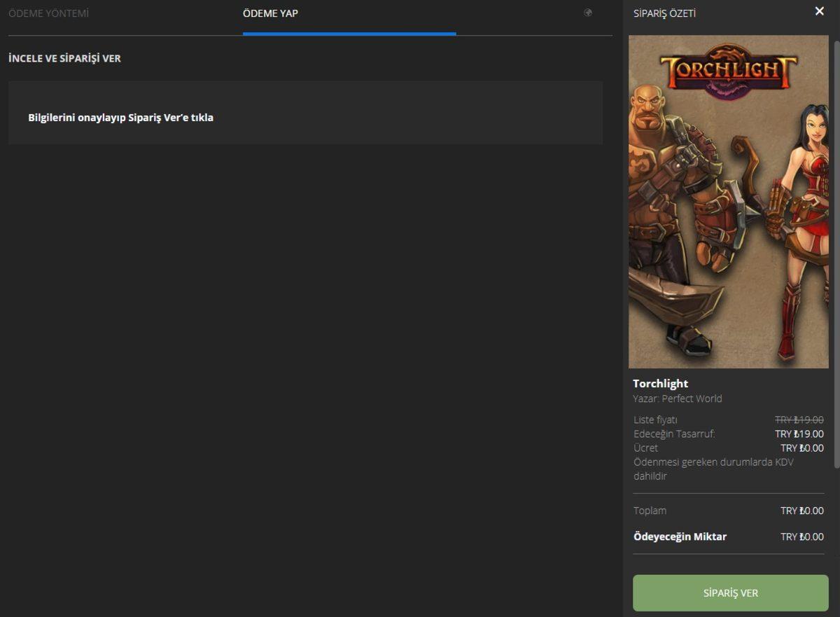The height and width of the screenshot is (617, 840).
Task: Open the Torchlight game cover image
Action: [728, 200]
